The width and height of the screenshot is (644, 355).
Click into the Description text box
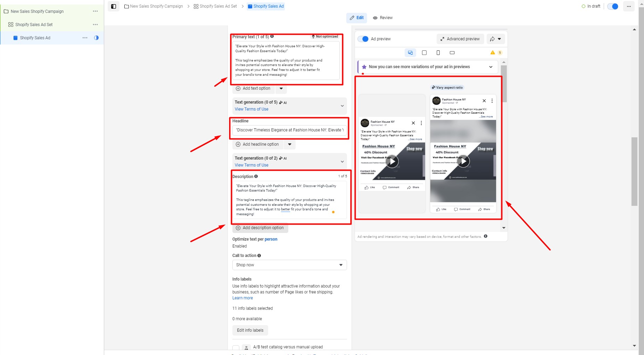(289, 200)
